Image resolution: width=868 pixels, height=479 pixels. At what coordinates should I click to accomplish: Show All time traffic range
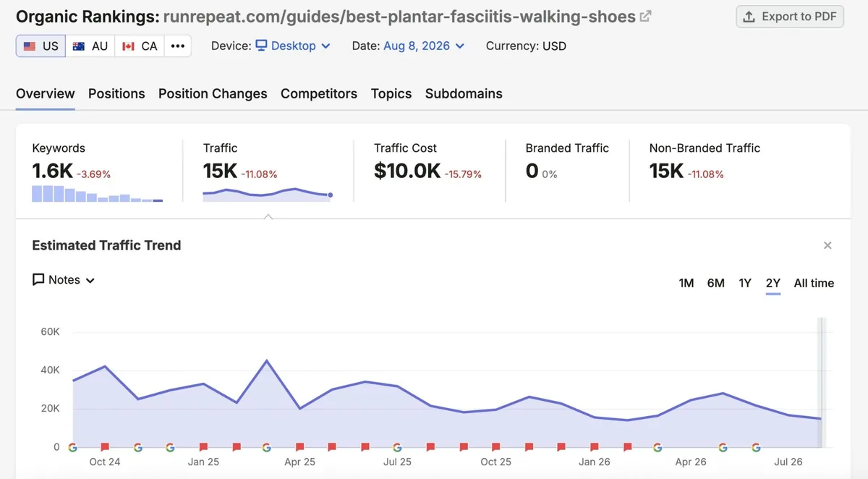(814, 283)
